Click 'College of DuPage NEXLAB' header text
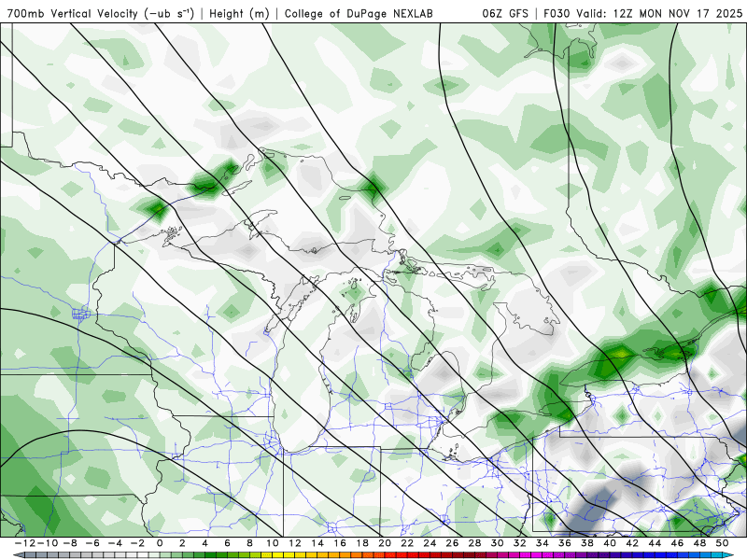 [x=359, y=14]
